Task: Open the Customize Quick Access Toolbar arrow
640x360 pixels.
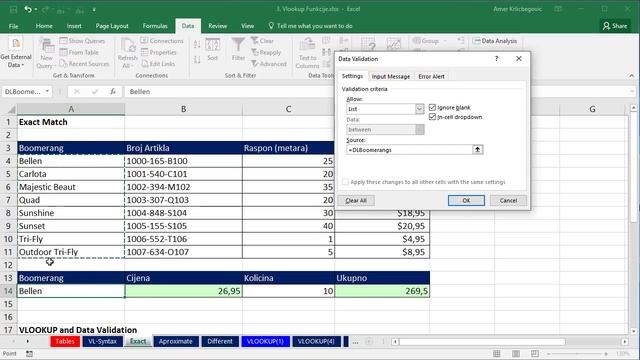Action: click(x=94, y=9)
